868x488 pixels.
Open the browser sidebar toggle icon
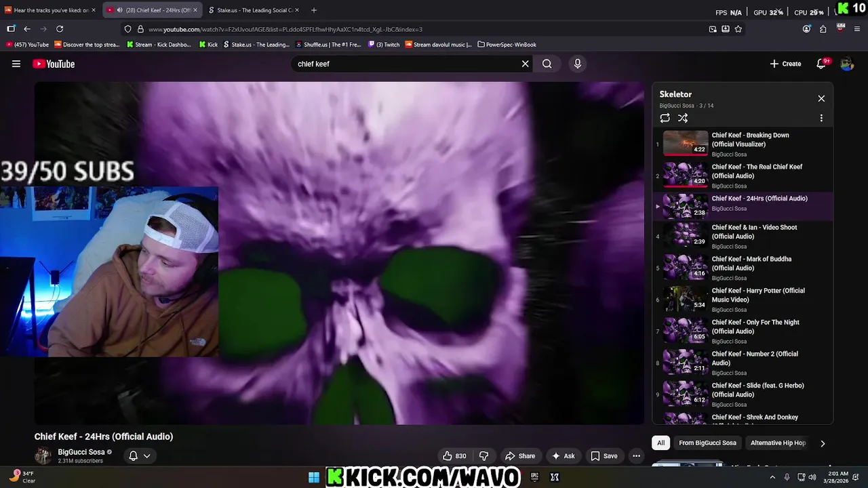pyautogui.click(x=11, y=29)
